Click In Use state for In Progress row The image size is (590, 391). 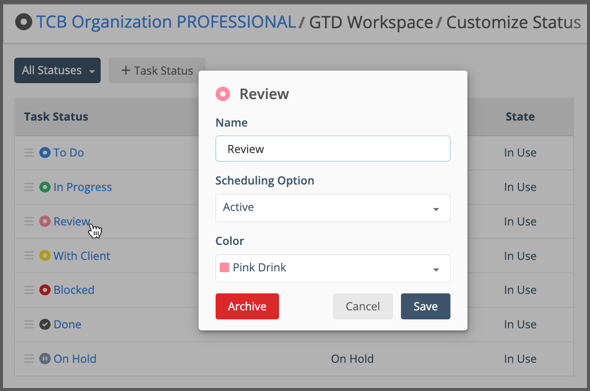(520, 187)
